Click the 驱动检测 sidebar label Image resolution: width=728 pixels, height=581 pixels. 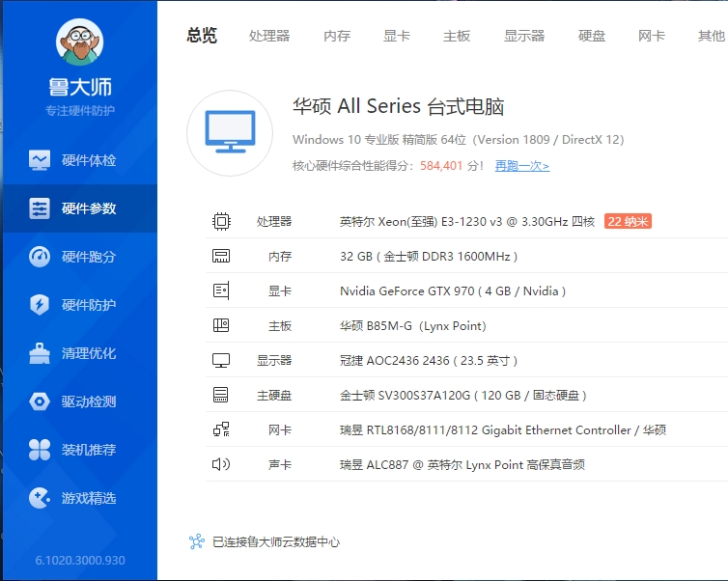(x=89, y=401)
